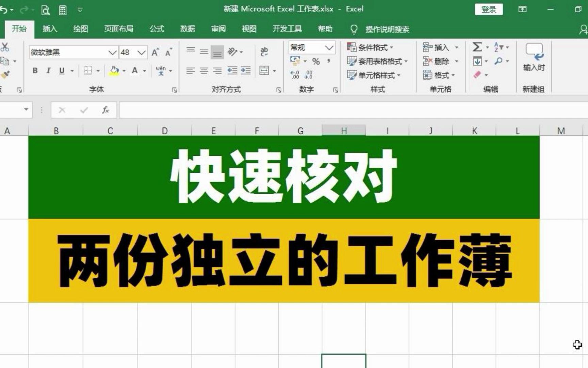588x368 pixels.
Task: Apply Comma Style format
Action: (x=329, y=61)
